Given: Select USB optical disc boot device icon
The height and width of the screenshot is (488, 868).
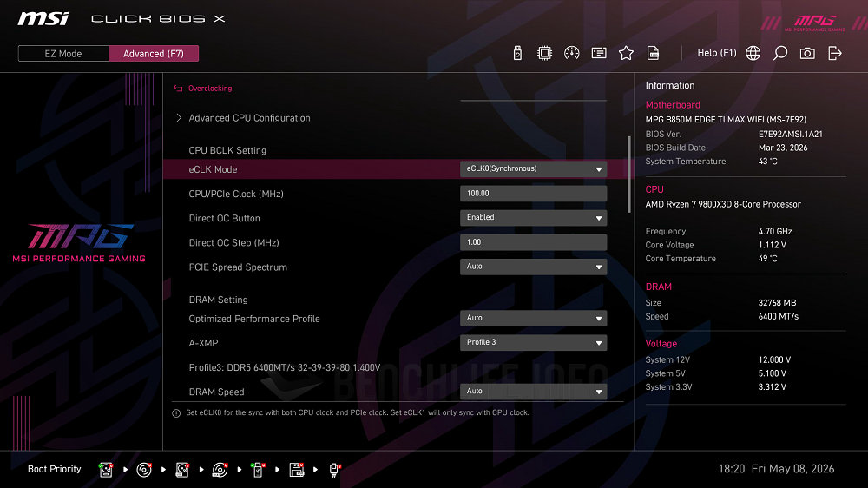Looking at the screenshot, I should (x=220, y=470).
